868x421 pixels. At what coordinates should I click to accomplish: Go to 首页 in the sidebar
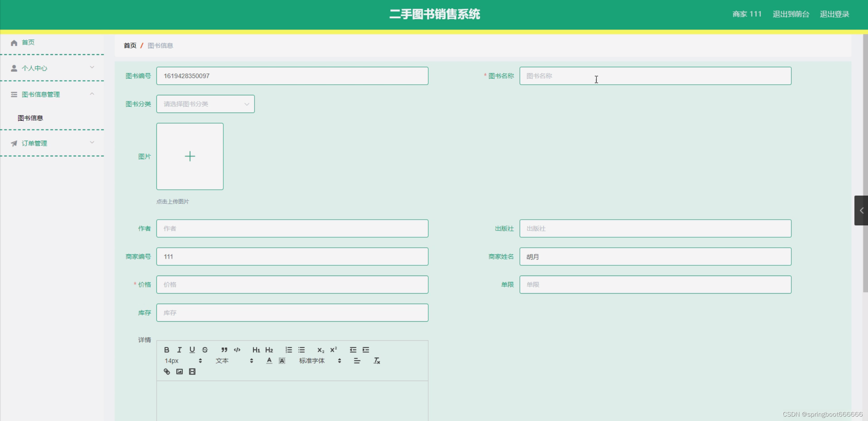tap(28, 42)
